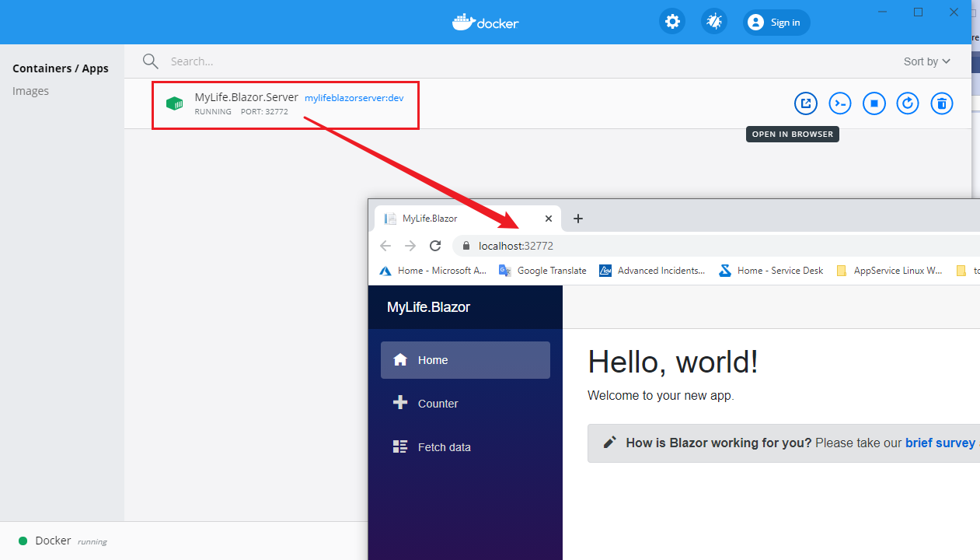
Task: Click the Sign in button
Action: tap(776, 23)
